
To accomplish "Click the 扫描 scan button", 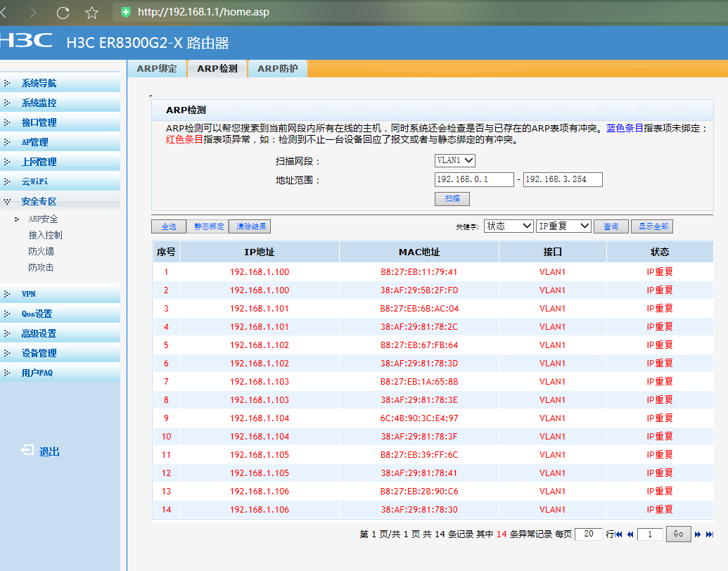I will [x=452, y=199].
